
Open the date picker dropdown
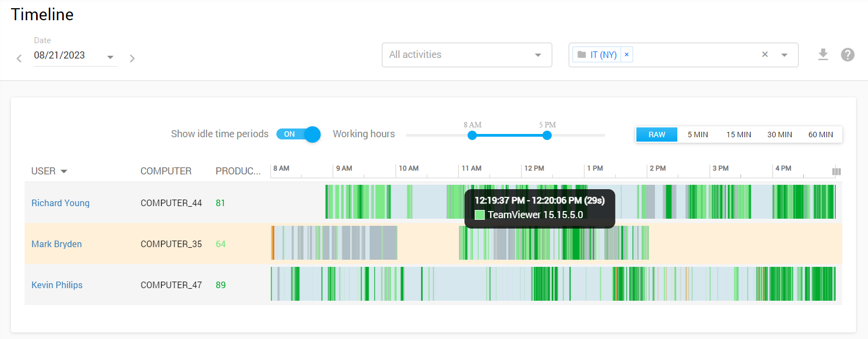coord(110,57)
